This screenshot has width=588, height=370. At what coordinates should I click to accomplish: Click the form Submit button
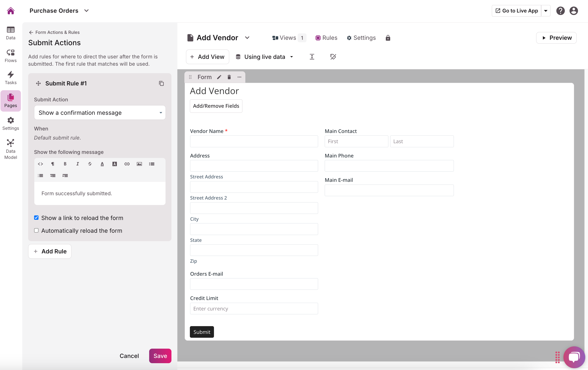tap(202, 332)
